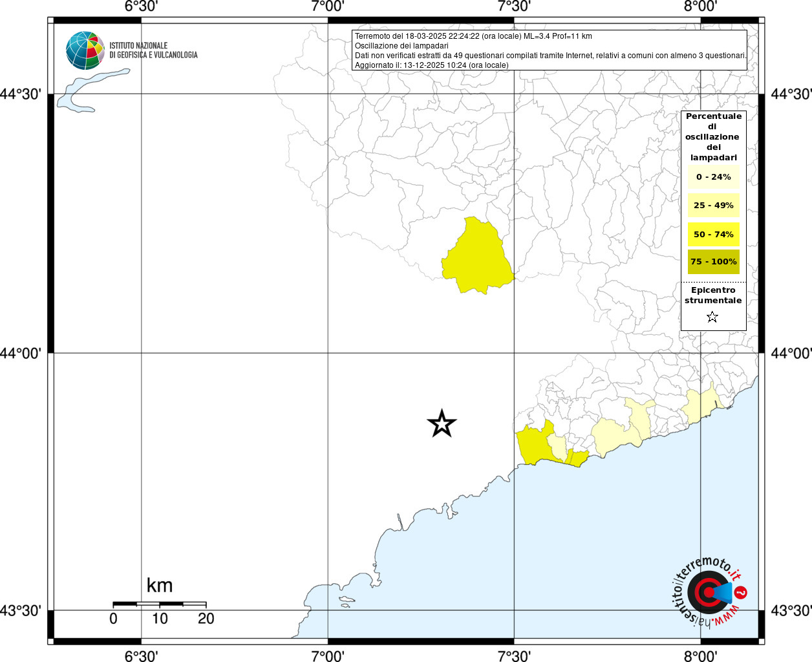
Task: Click the bottom 6°30' longitude label
Action: 141,656
